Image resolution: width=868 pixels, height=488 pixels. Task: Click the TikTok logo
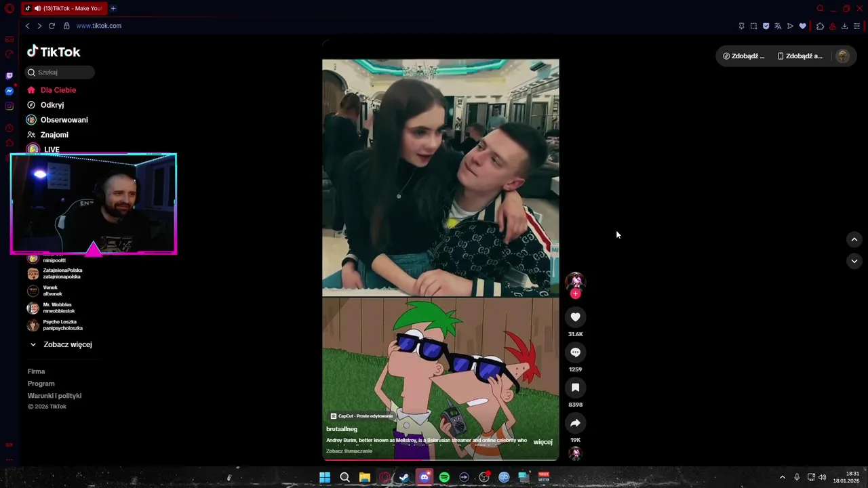[x=54, y=52]
